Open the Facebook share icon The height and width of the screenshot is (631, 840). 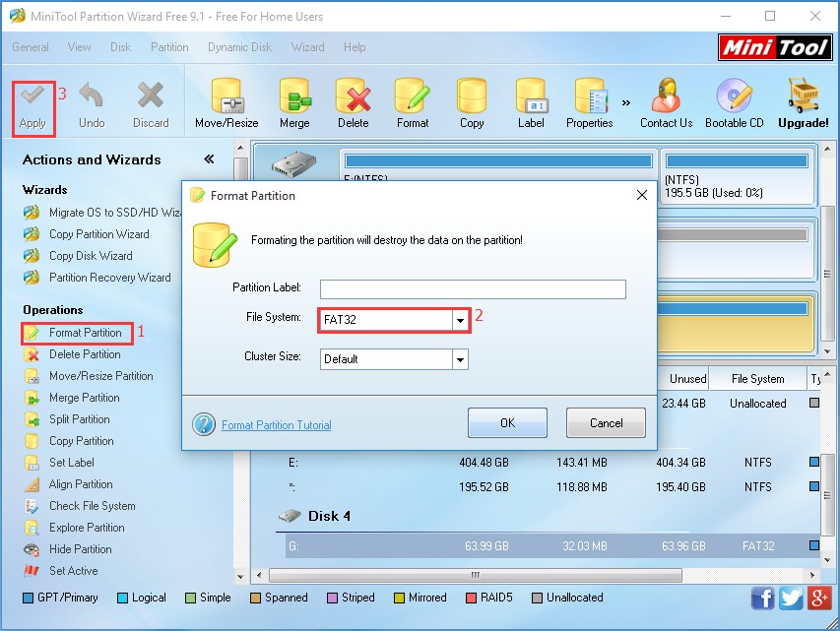pos(762,598)
